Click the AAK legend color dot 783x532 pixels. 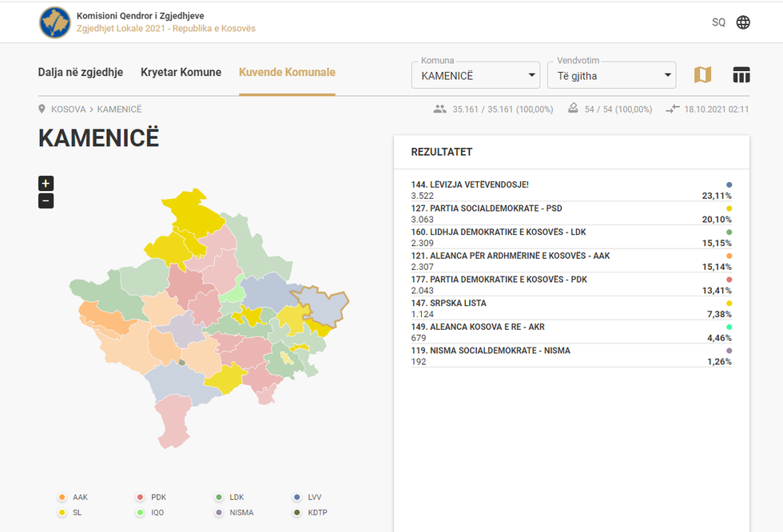[x=61, y=498]
